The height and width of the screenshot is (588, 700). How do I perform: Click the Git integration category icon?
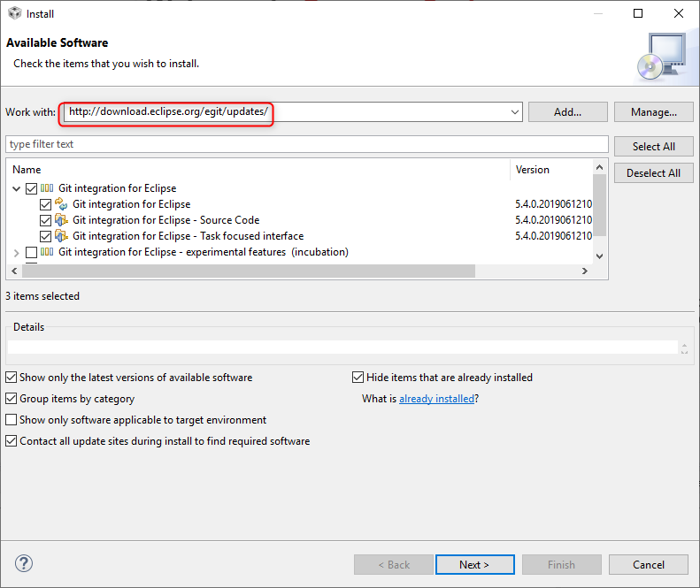click(47, 188)
